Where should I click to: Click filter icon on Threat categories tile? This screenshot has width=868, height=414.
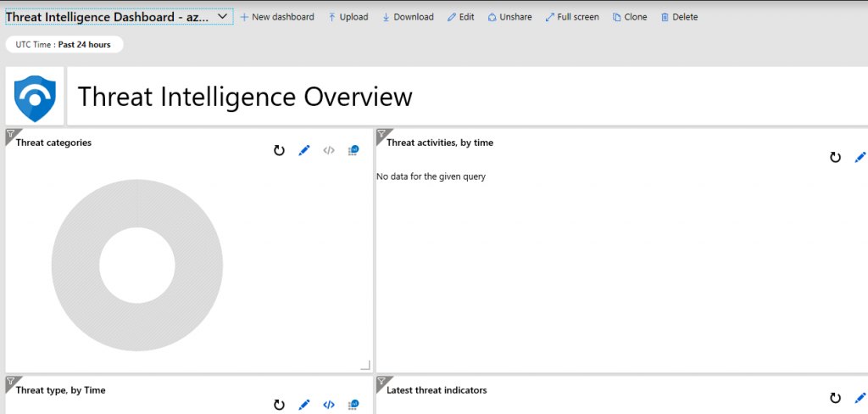(11, 134)
